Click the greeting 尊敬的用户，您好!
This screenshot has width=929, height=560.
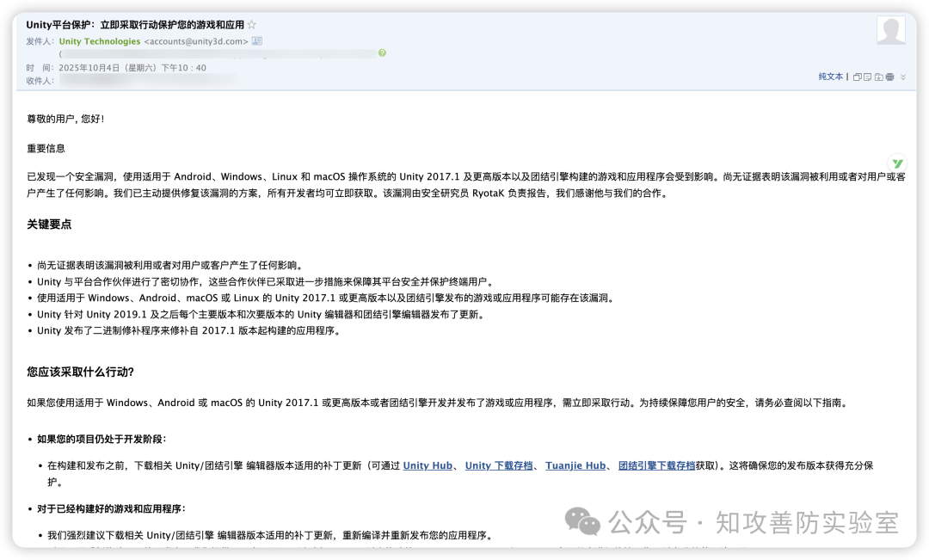65,119
